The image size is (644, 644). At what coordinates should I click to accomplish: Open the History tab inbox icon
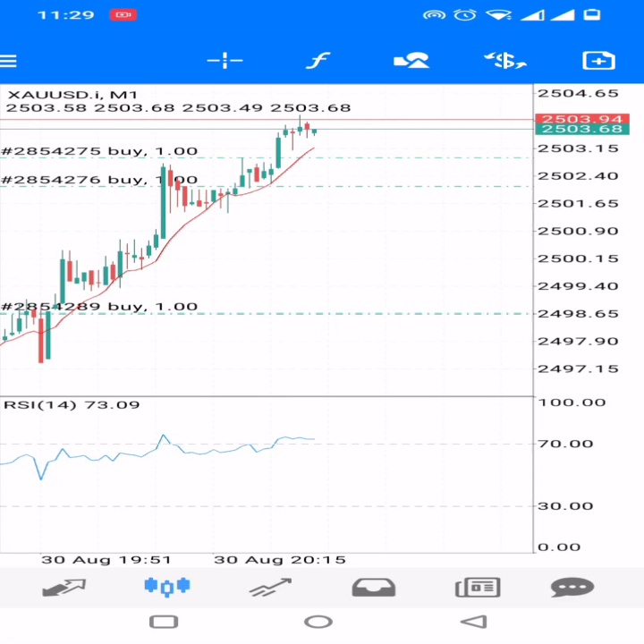(374, 588)
